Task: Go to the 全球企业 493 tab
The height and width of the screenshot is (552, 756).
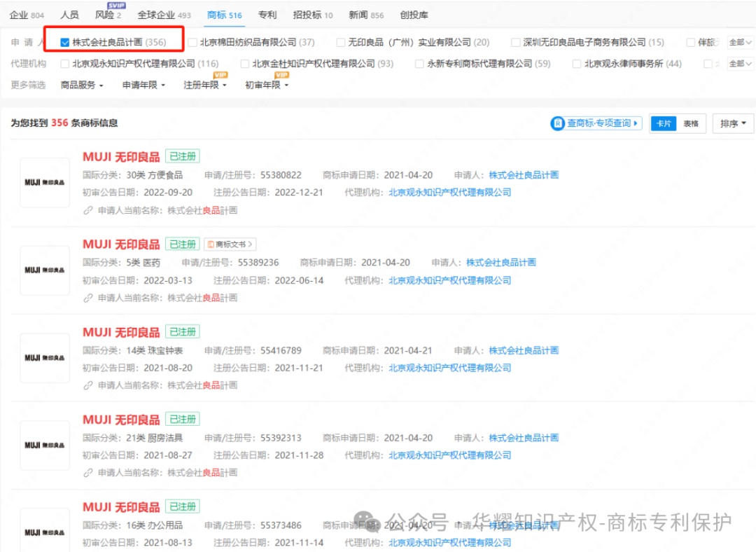Action: tap(164, 15)
